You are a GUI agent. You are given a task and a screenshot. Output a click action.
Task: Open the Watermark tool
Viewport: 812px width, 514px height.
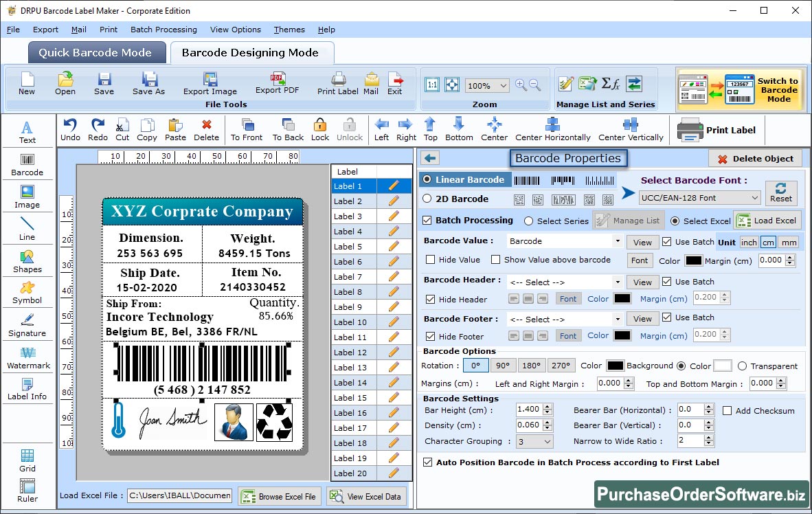[28, 357]
